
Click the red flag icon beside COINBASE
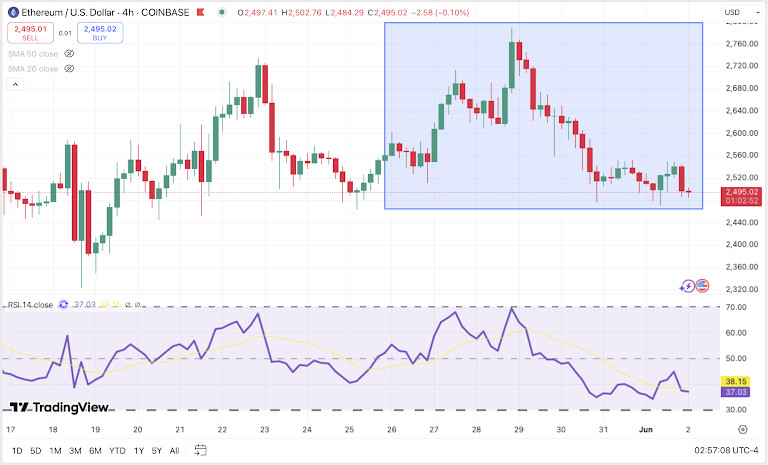200,12
